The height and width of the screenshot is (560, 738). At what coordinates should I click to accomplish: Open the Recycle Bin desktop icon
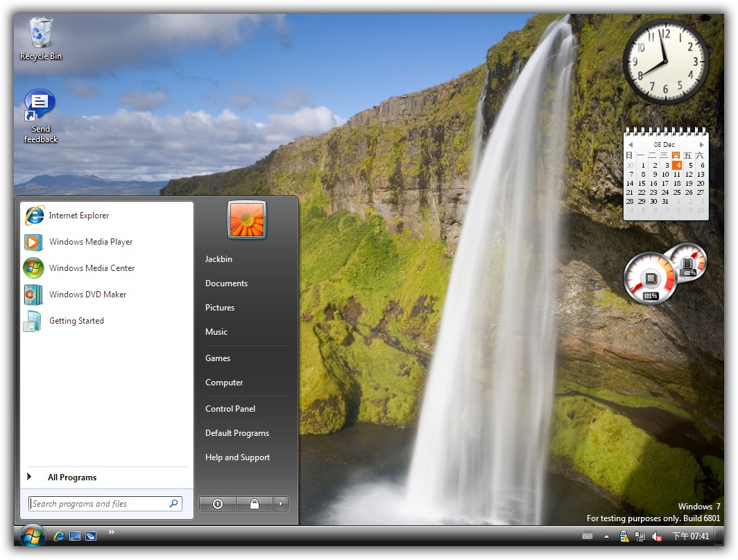40,39
